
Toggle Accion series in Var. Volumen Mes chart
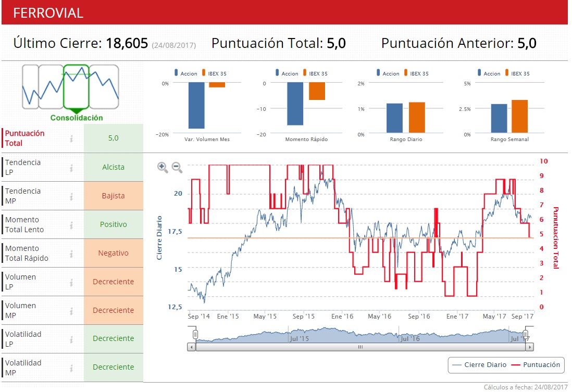(186, 73)
